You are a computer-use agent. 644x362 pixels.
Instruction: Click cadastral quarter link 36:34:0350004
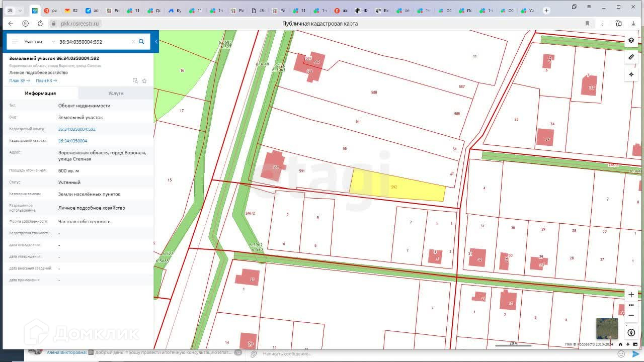[x=72, y=141]
